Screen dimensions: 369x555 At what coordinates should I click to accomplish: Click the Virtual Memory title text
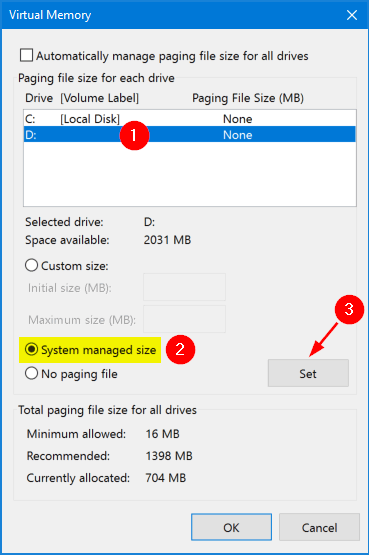pyautogui.click(x=50, y=15)
